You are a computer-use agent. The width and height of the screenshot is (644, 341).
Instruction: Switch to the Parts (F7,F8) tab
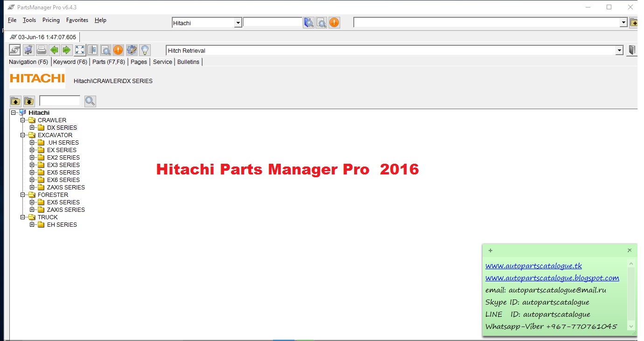coord(109,62)
